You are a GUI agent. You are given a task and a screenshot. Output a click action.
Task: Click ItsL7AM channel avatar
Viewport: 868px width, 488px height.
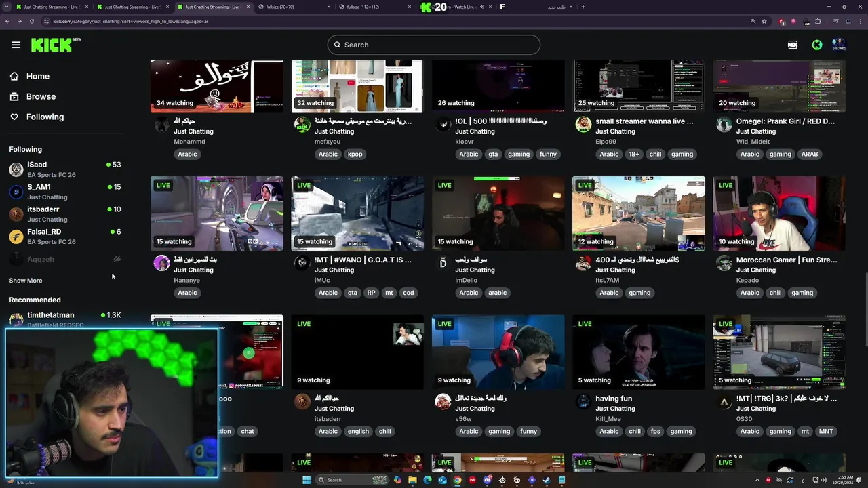point(583,263)
